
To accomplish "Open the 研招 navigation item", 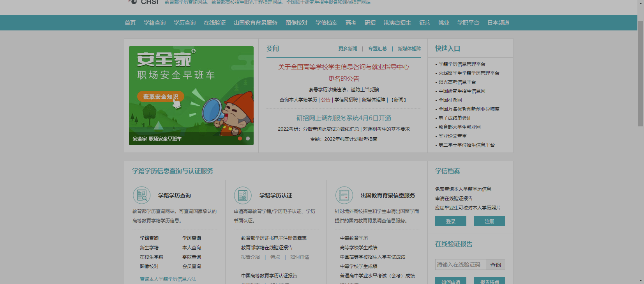I will (x=370, y=23).
